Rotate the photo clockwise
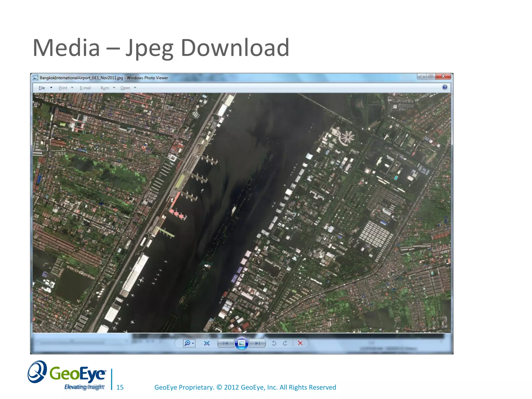Image resolution: width=532 pixels, height=399 pixels. click(285, 343)
